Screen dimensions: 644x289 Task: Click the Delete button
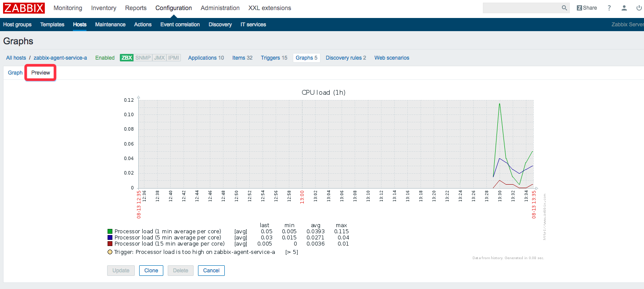180,271
